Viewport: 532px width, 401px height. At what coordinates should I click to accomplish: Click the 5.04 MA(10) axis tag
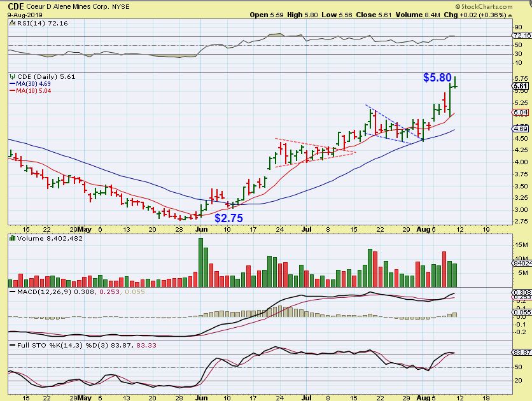[520, 112]
